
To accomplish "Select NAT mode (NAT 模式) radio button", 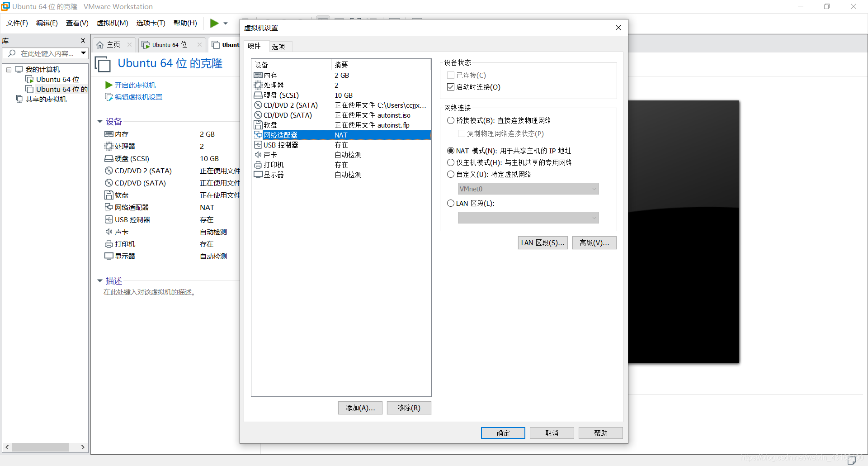I will tap(451, 151).
